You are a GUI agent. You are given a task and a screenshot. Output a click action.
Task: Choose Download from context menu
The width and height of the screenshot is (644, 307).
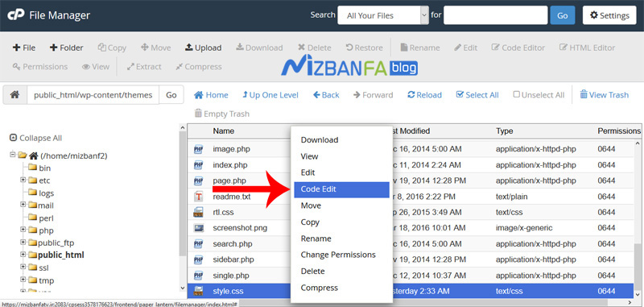coord(341,140)
